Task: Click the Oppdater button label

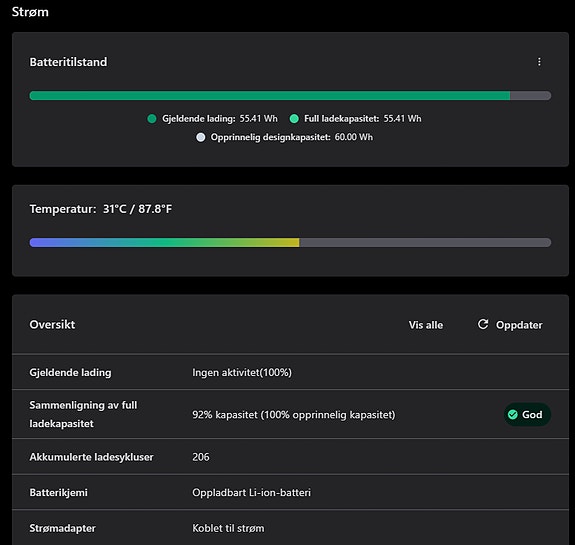Action: [519, 325]
